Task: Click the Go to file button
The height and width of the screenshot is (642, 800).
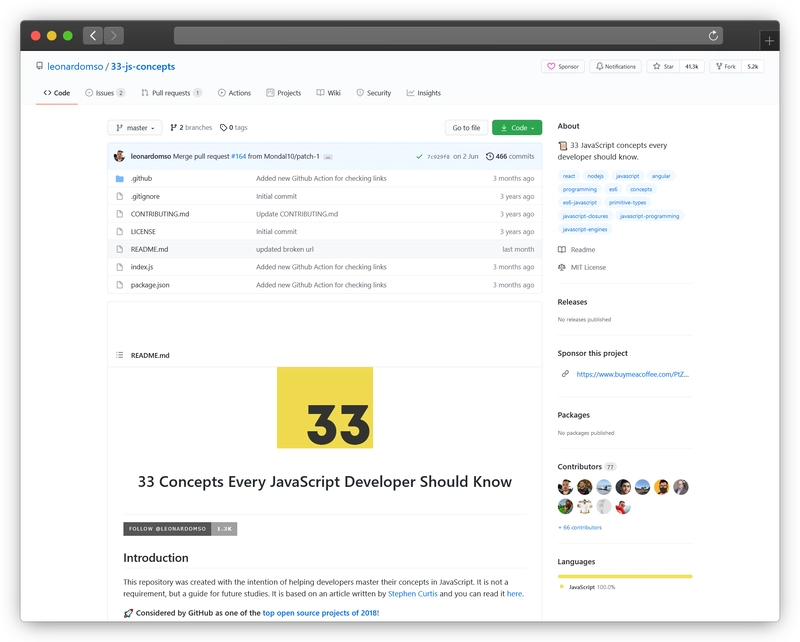Action: click(466, 128)
